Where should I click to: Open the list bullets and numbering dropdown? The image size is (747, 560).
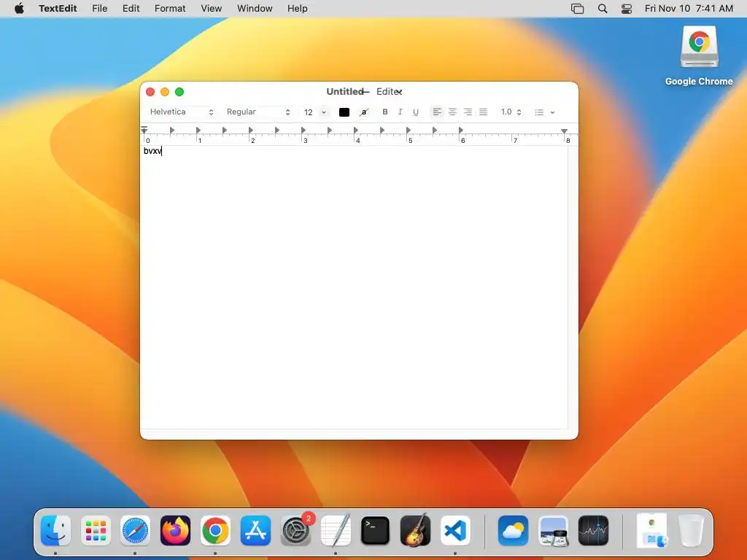[544, 112]
